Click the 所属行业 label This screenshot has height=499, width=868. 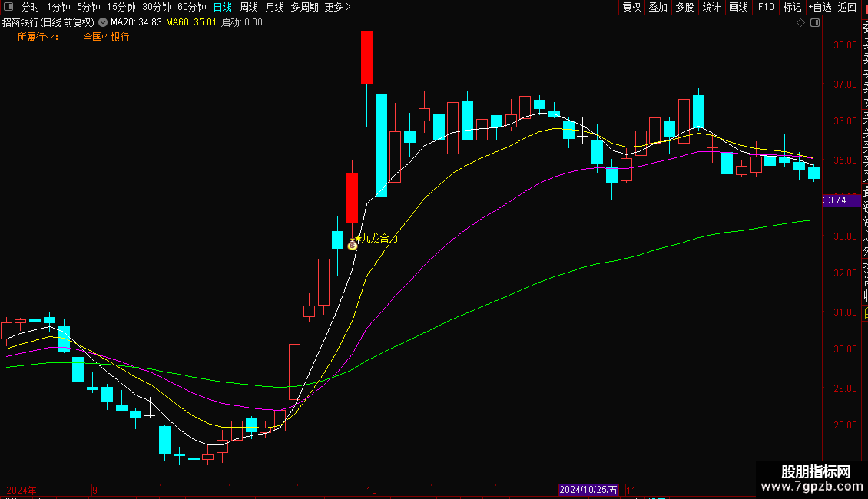38,37
